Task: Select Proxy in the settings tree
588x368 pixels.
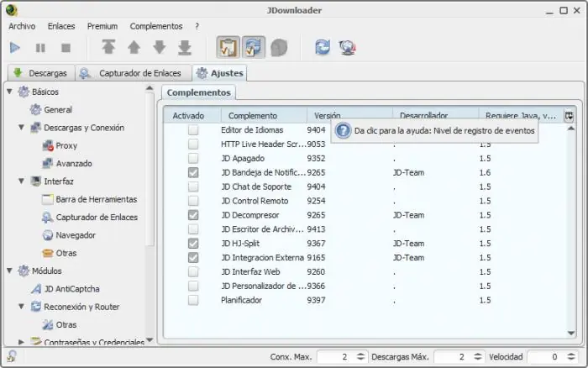Action: [x=66, y=145]
